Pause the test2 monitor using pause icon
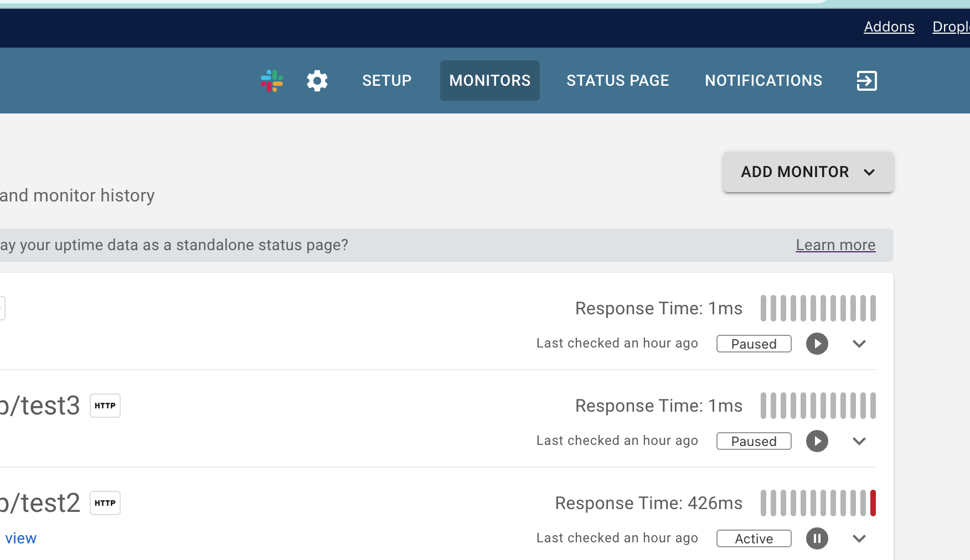Screen dimensions: 970x560 tap(817, 538)
